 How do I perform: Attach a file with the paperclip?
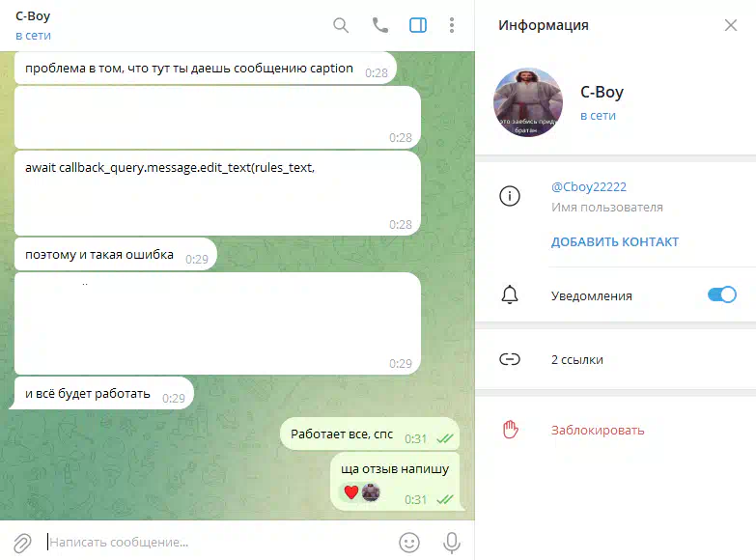[22, 543]
